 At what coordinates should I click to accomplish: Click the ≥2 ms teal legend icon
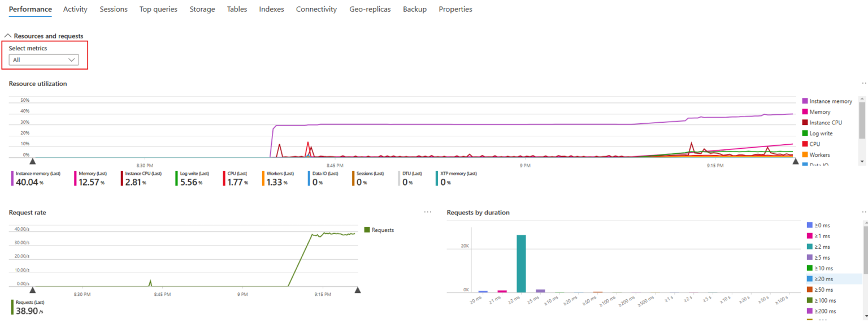pyautogui.click(x=809, y=247)
